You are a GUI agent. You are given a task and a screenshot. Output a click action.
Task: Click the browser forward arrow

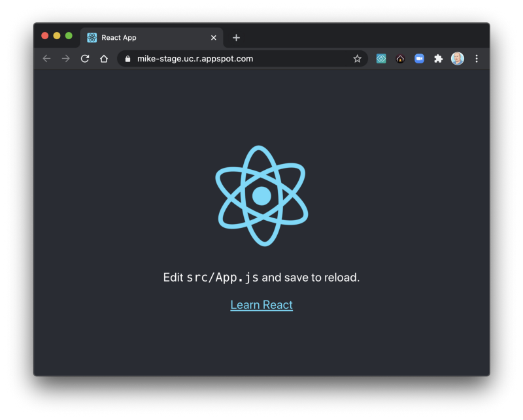[x=66, y=59]
